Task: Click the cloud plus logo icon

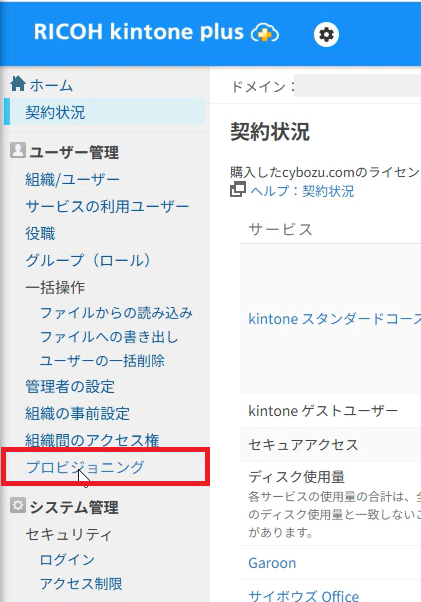Action: pyautogui.click(x=265, y=33)
